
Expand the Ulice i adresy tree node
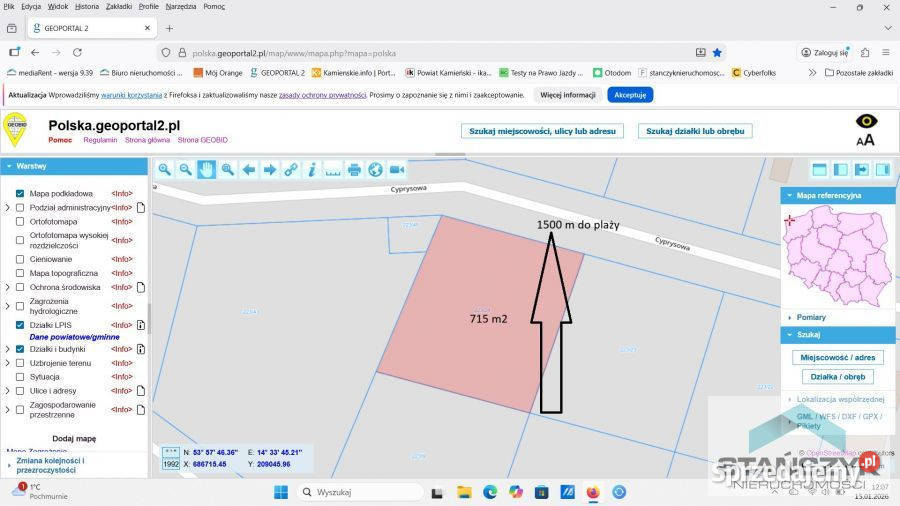7,391
